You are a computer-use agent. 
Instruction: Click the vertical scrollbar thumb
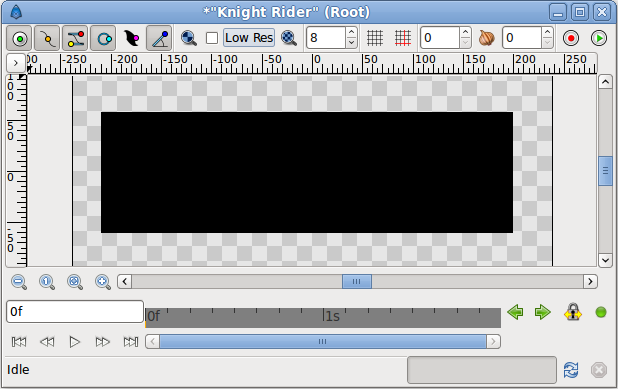(x=605, y=171)
